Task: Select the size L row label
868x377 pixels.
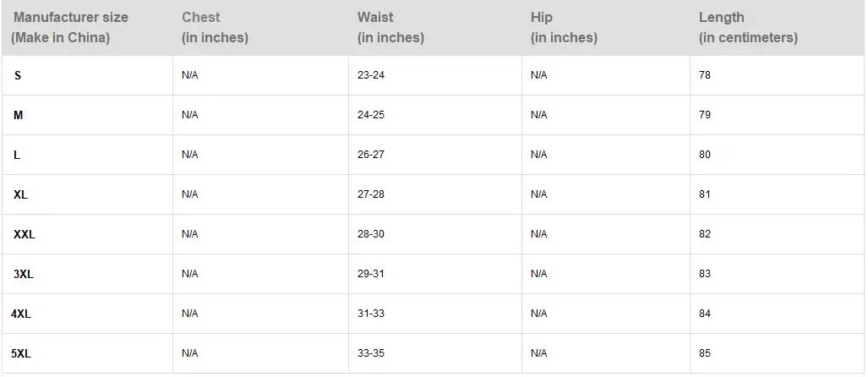Action: 17,155
